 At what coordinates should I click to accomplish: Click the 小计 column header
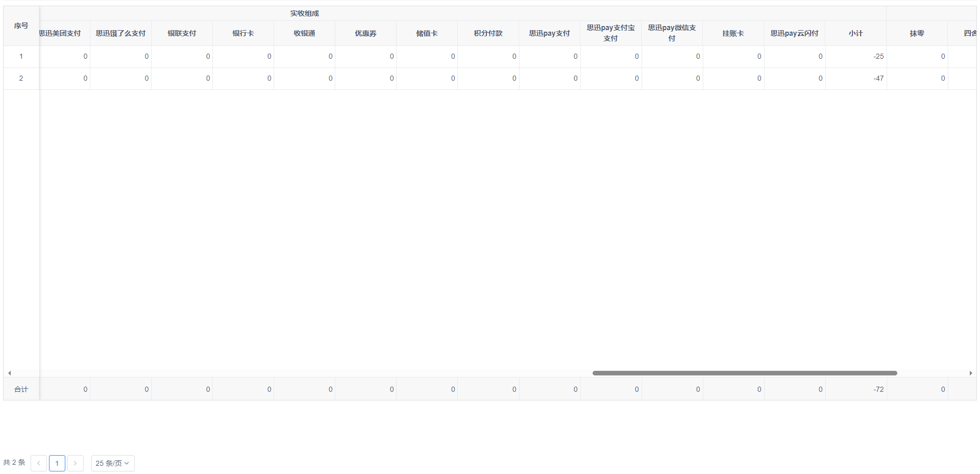tap(856, 33)
